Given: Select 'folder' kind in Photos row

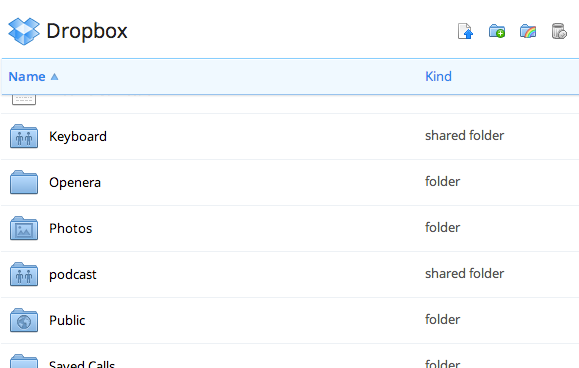Looking at the screenshot, I should coord(442,227).
